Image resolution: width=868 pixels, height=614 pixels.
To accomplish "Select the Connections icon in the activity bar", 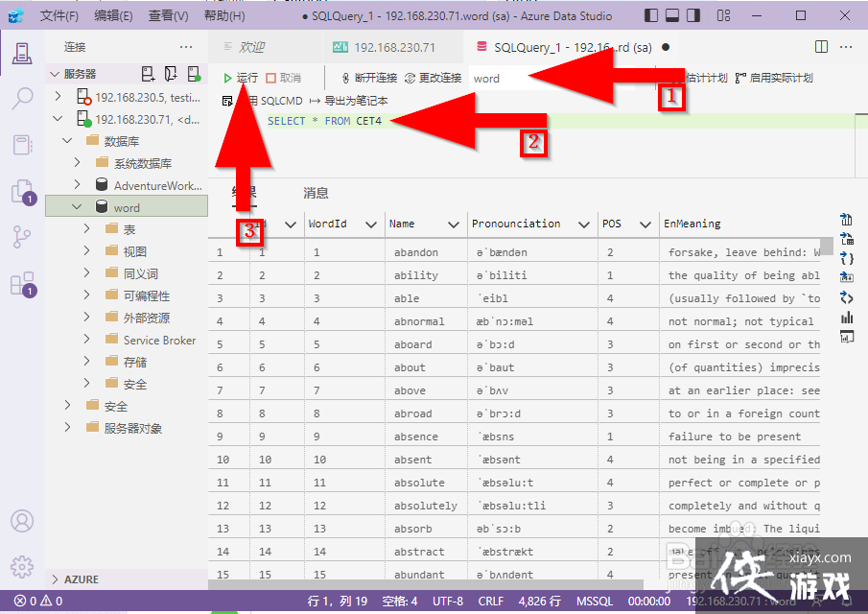I will coord(21,53).
